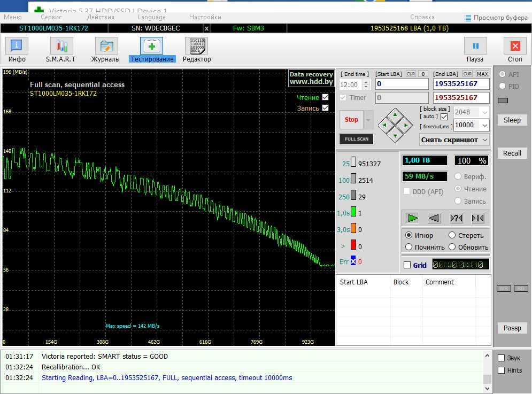Viewport: 532px width, 394px height.
Task: Toggle the Запись graph checkbox
Action: tap(326, 108)
